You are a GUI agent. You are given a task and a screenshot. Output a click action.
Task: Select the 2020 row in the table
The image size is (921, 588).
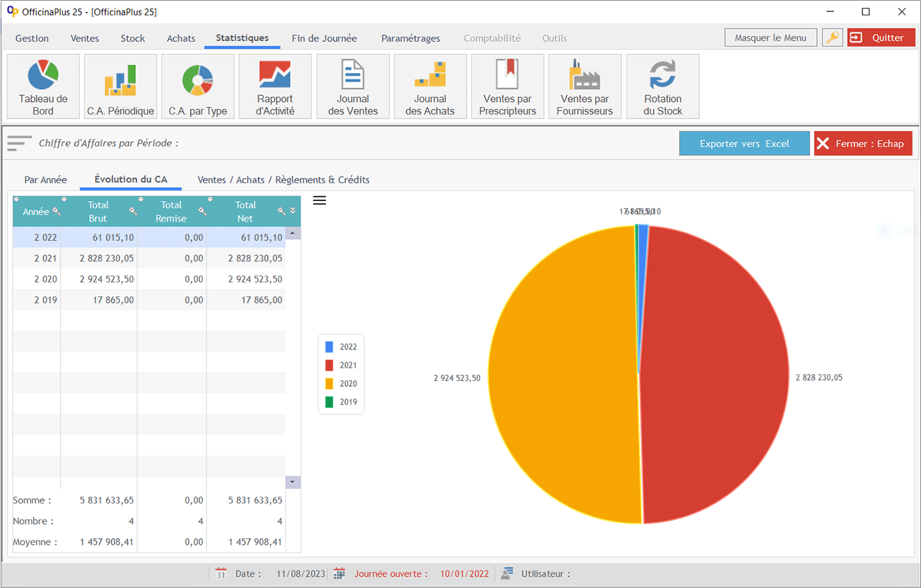(149, 279)
